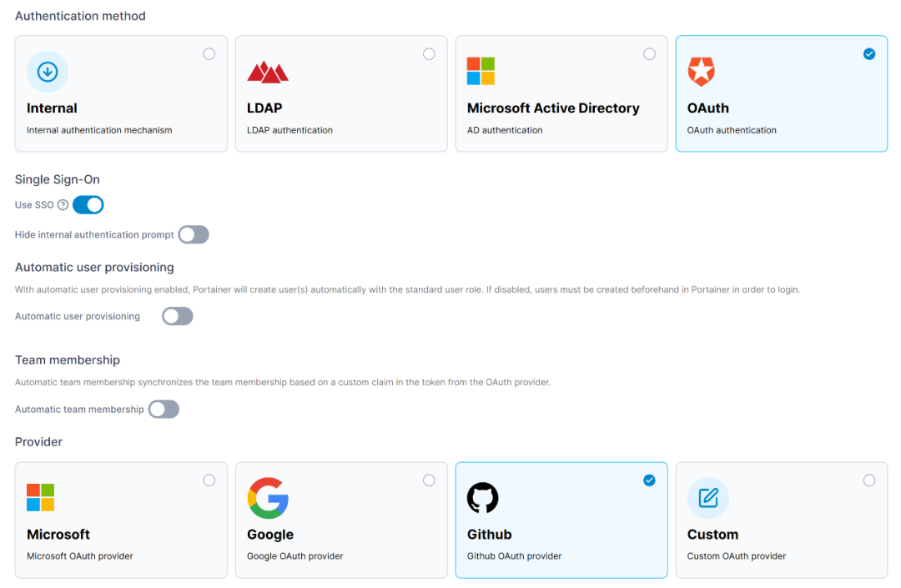This screenshot has height=588, width=901.
Task: Click the Microsoft provider logo
Action: coord(40,498)
